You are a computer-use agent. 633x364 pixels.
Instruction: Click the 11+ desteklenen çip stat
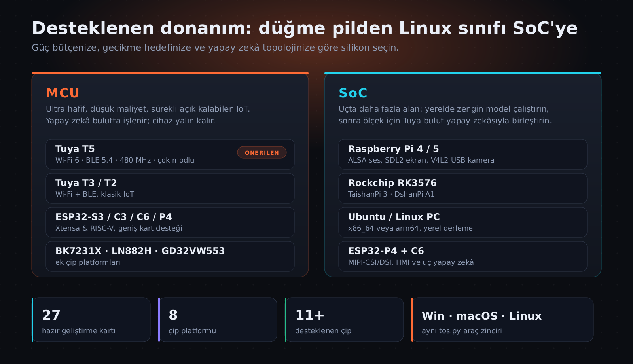pyautogui.click(x=344, y=320)
